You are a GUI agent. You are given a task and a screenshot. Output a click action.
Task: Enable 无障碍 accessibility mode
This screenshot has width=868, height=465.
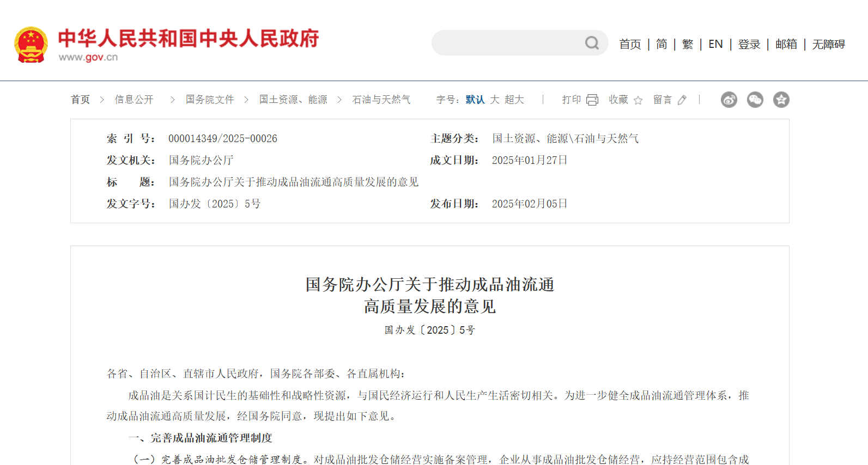[828, 44]
